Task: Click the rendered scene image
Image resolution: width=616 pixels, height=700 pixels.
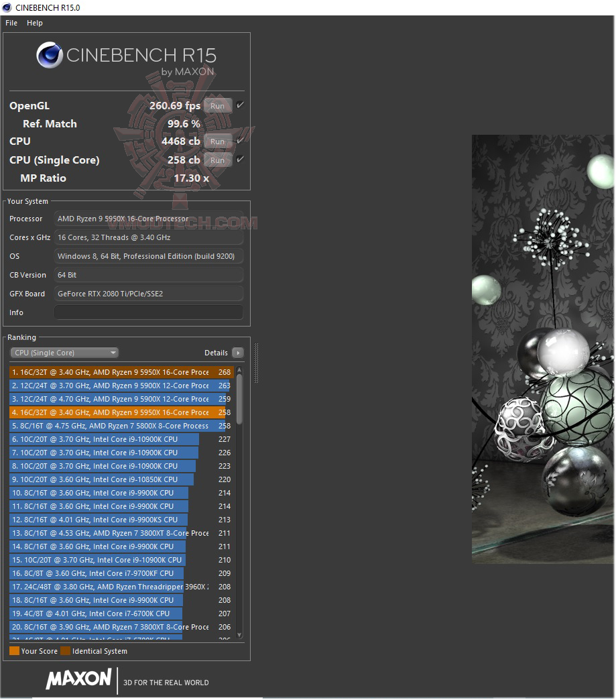Action: (543, 349)
